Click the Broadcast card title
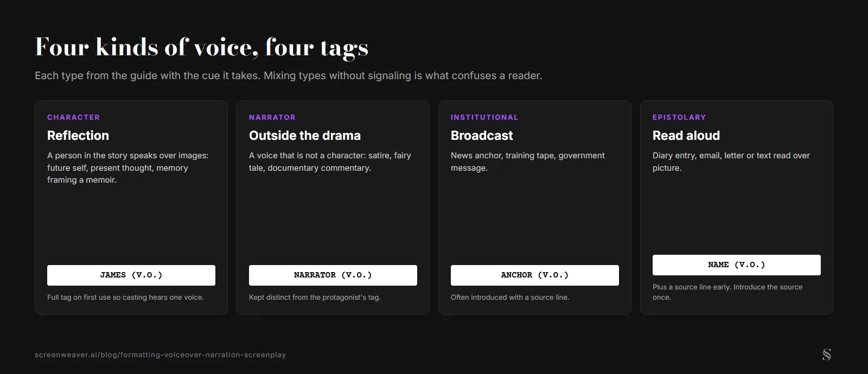868x374 pixels. (x=482, y=136)
